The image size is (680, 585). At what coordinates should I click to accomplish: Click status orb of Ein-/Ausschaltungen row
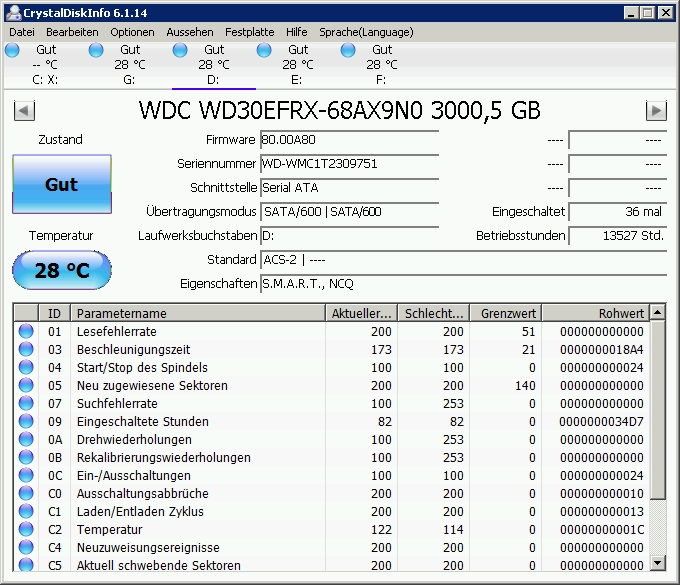(26, 475)
